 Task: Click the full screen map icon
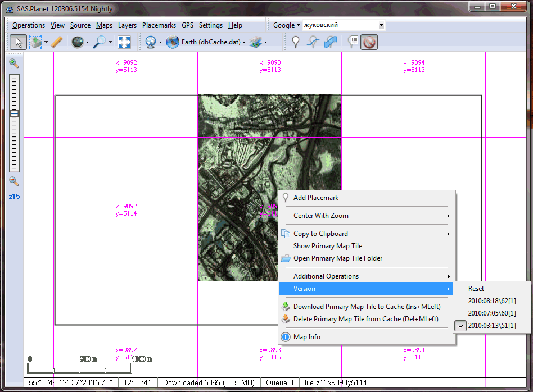tap(124, 42)
